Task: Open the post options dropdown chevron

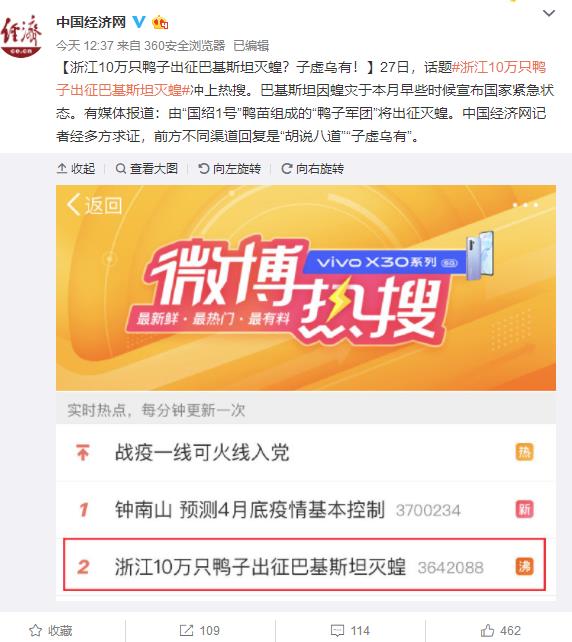Action: 548,14
